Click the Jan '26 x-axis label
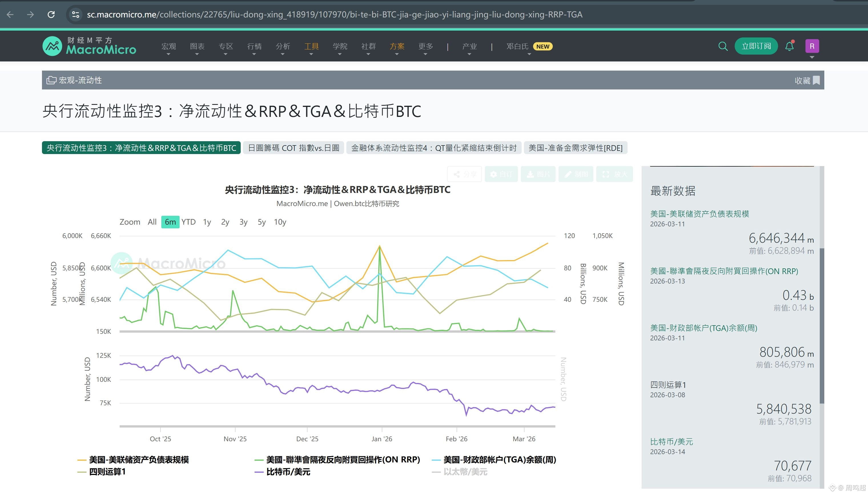 click(x=382, y=439)
